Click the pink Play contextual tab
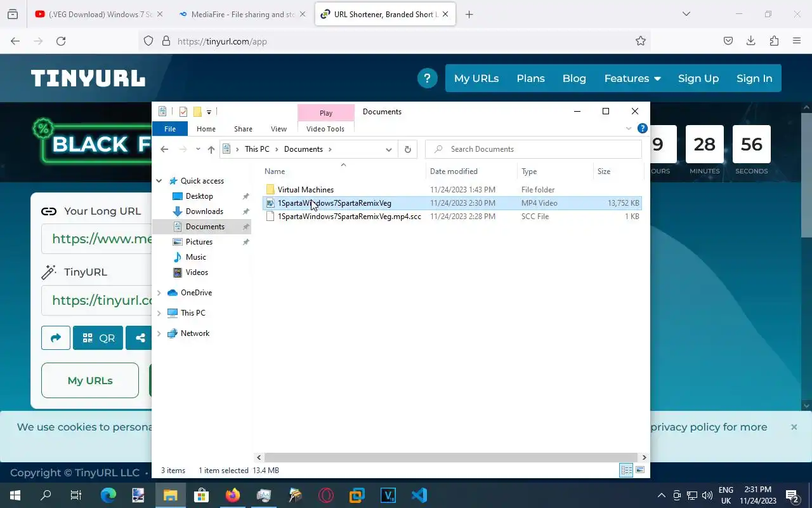Screen dimensions: 812x508 [326, 113]
